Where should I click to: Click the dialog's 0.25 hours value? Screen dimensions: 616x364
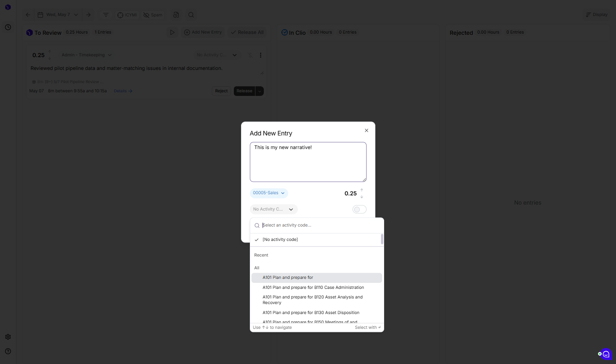[351, 193]
